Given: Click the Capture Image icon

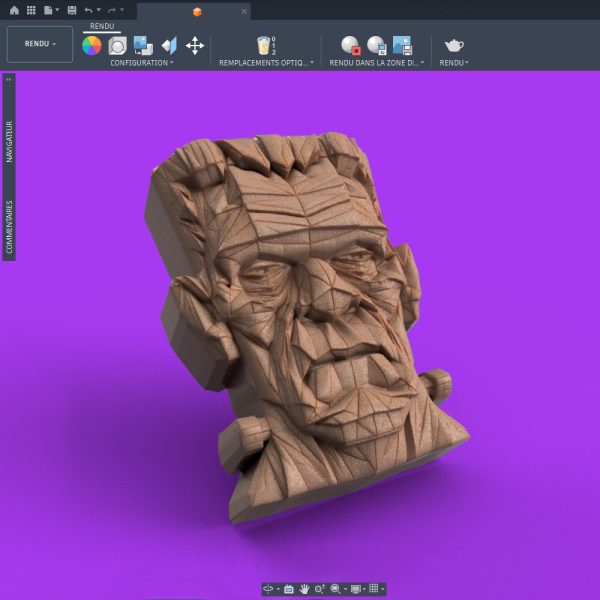Looking at the screenshot, I should (x=403, y=45).
